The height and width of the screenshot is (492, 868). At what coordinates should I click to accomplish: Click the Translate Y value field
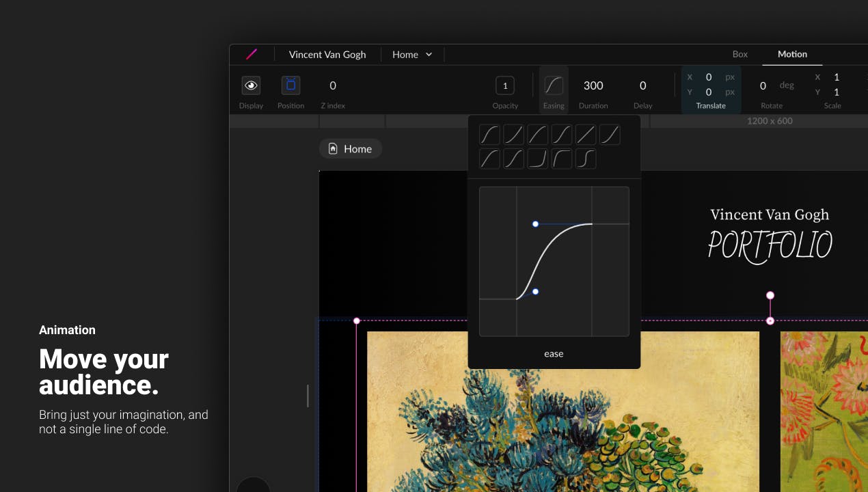[709, 92]
